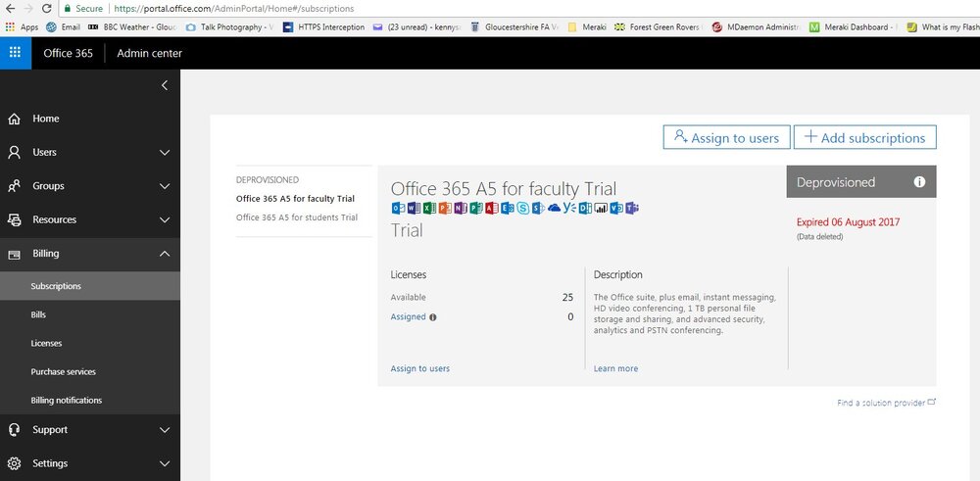Click Learn more under Description
980x481 pixels.
[x=615, y=368]
